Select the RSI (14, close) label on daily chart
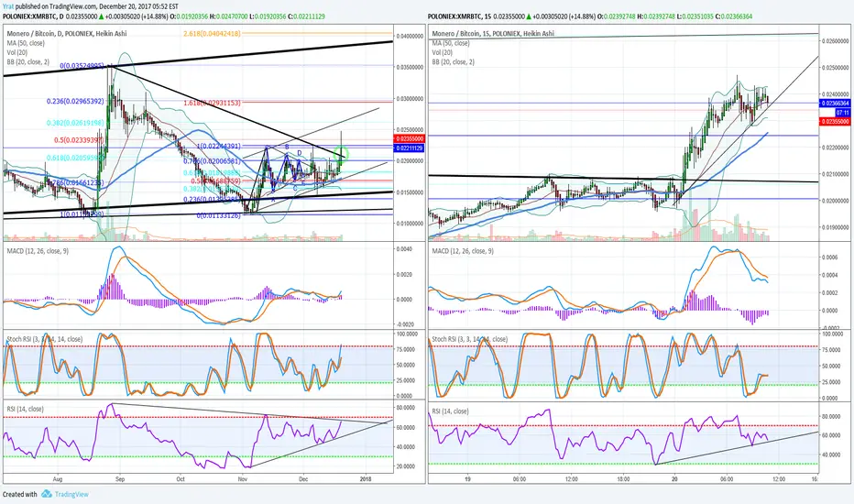The height and width of the screenshot is (504, 854). [25, 409]
